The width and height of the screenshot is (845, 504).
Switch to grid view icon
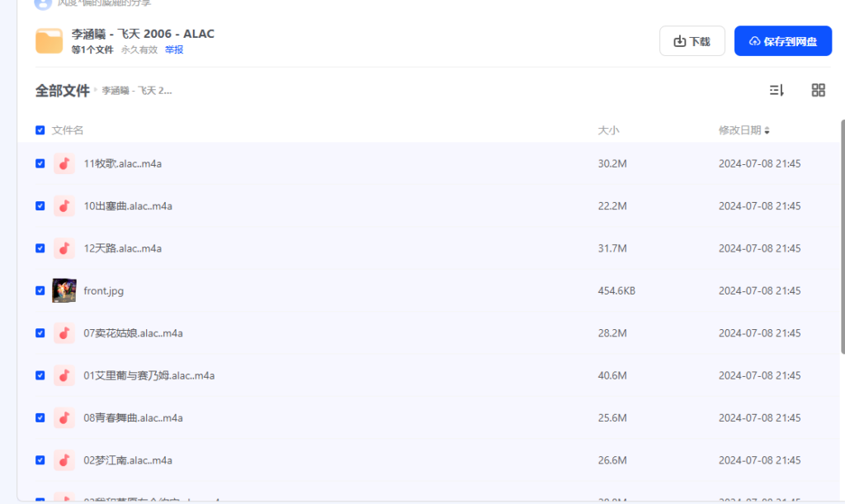[818, 91]
